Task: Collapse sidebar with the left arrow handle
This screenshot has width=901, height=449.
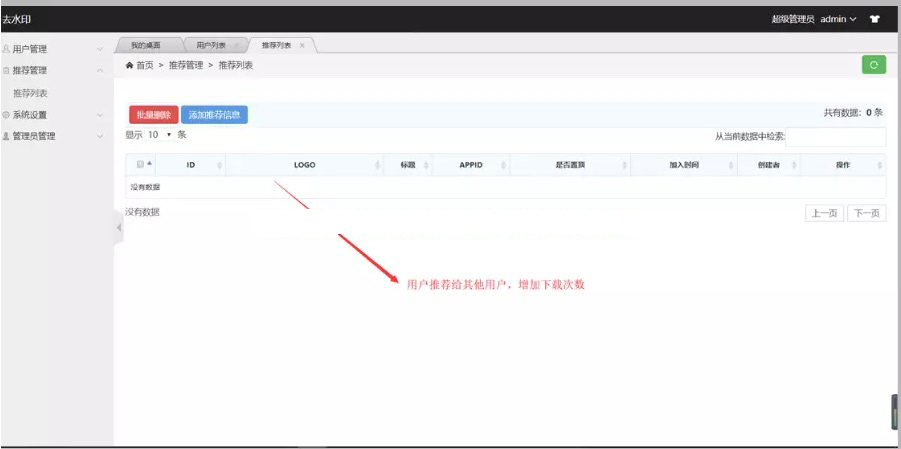Action: click(x=119, y=228)
